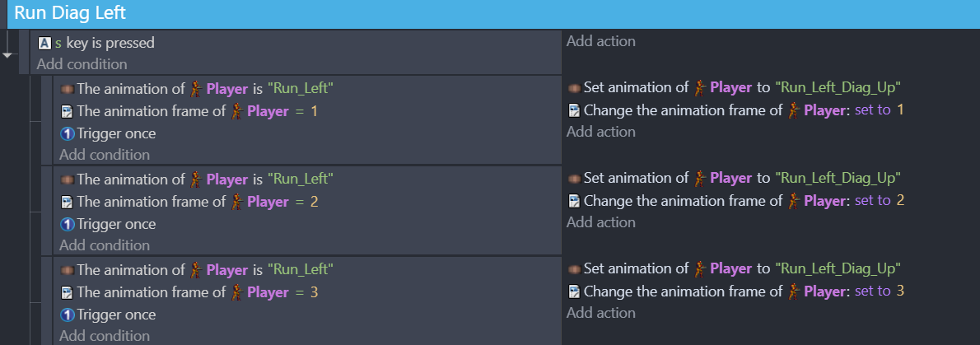Screen dimensions: 980x345
Task: Collapse the event using the arrow at the left edge
Action: coord(7,55)
